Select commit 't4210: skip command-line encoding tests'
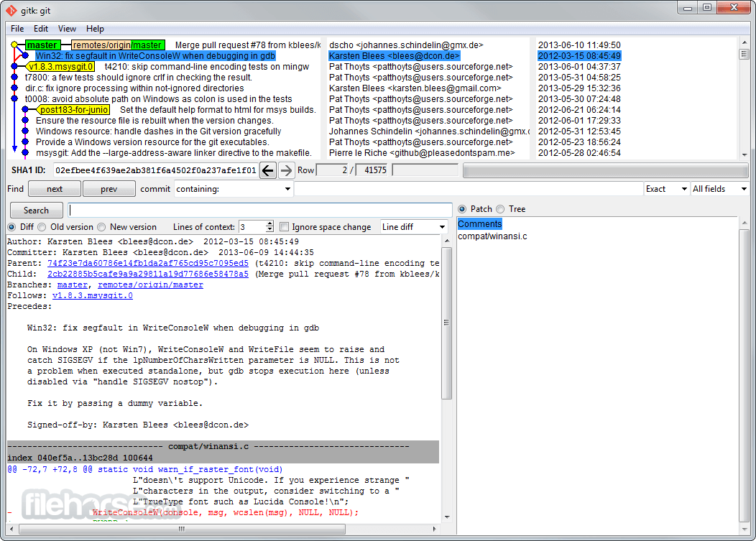The height and width of the screenshot is (541, 756). pos(207,67)
